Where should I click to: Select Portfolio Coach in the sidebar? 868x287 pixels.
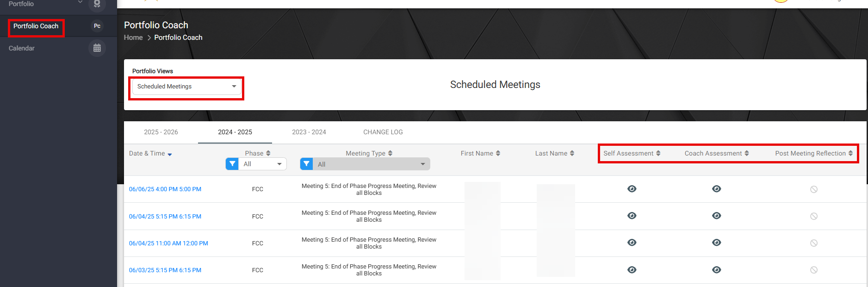(36, 26)
